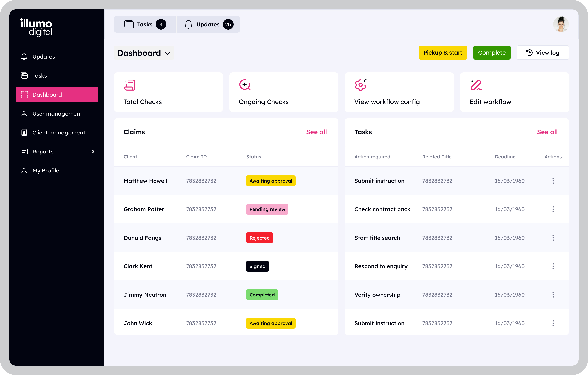Image resolution: width=588 pixels, height=375 pixels.
Task: Switch to the Updates tab with badge 25
Action: 208,25
